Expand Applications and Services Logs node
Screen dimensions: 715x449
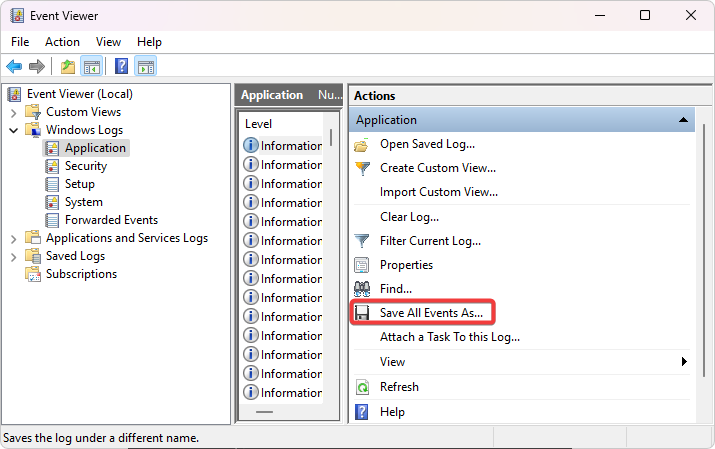point(13,238)
